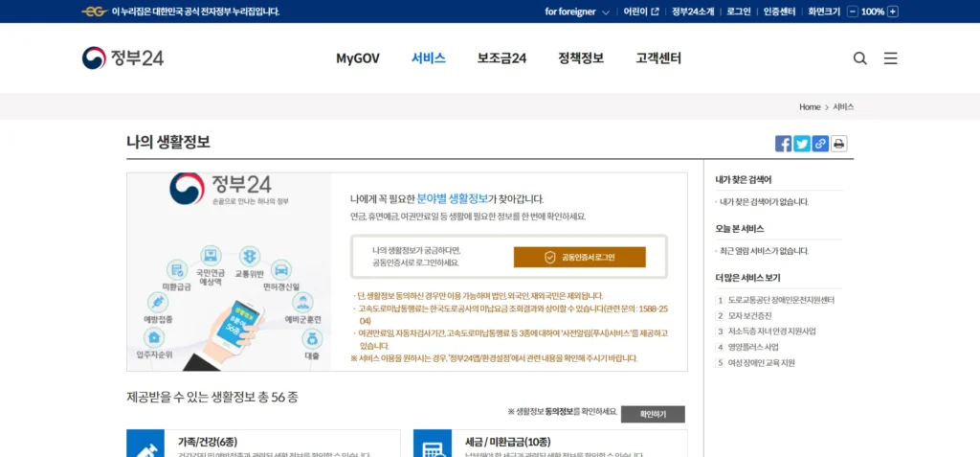This screenshot has width=980, height=457.
Task: Click the 미환급금 icon
Action: click(177, 270)
